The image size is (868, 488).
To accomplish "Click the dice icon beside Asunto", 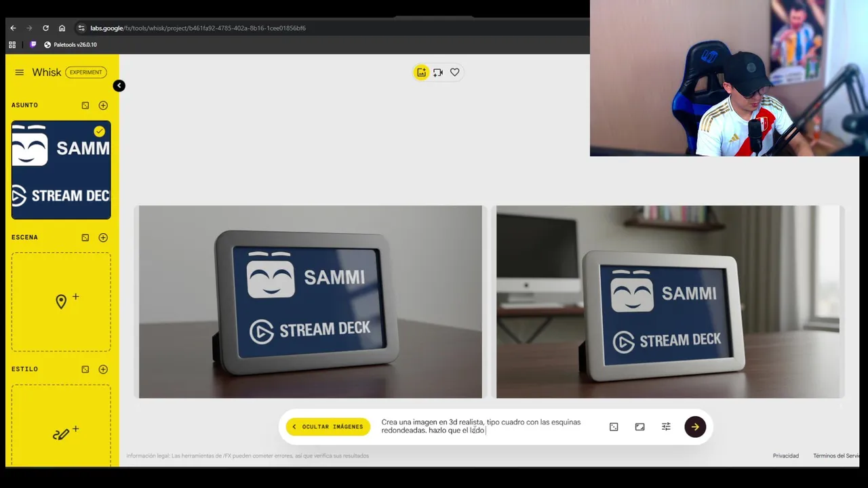I will pos(85,105).
